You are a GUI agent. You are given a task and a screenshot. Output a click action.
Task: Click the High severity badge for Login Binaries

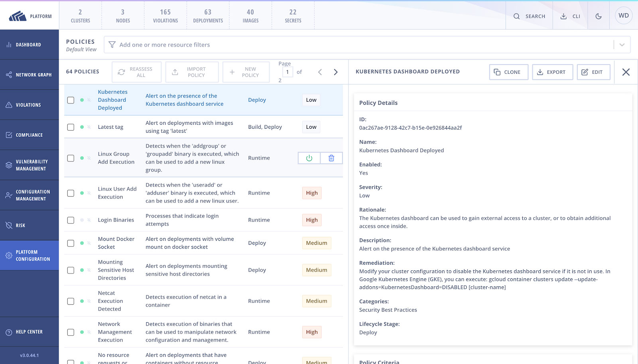tap(312, 220)
